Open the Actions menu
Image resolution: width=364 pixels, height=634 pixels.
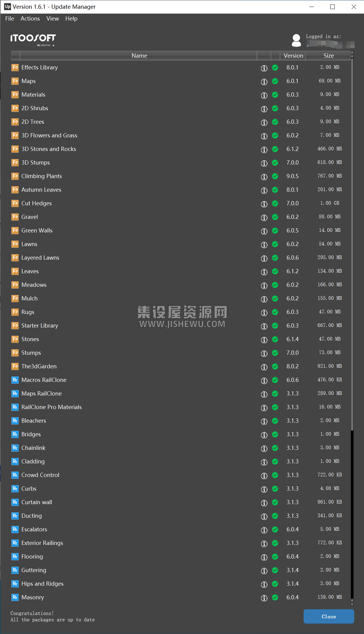point(30,18)
